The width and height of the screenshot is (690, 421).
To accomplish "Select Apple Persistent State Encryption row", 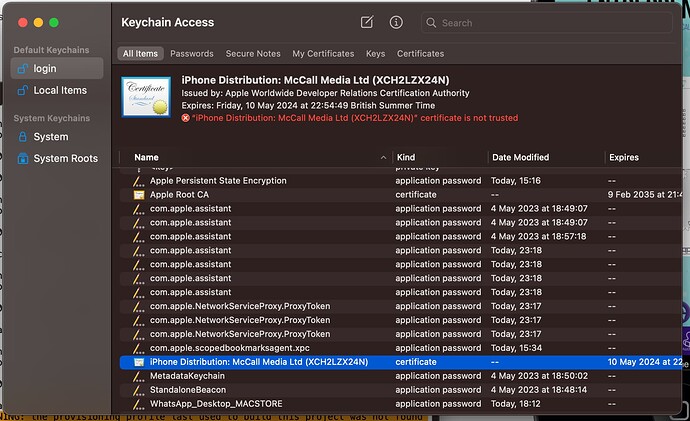I will point(400,181).
